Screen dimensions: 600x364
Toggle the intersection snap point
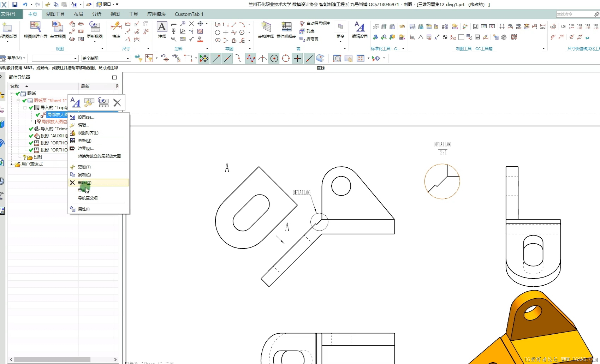[x=262, y=58]
